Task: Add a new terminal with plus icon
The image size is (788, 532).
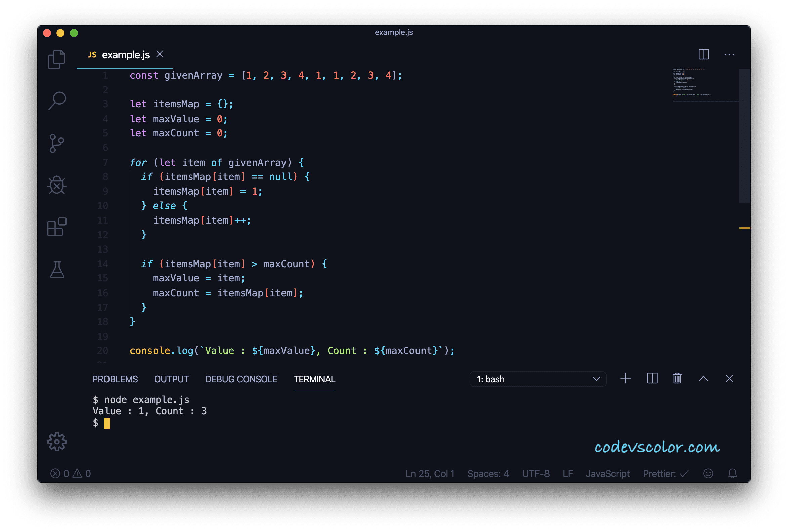Action: pos(625,379)
